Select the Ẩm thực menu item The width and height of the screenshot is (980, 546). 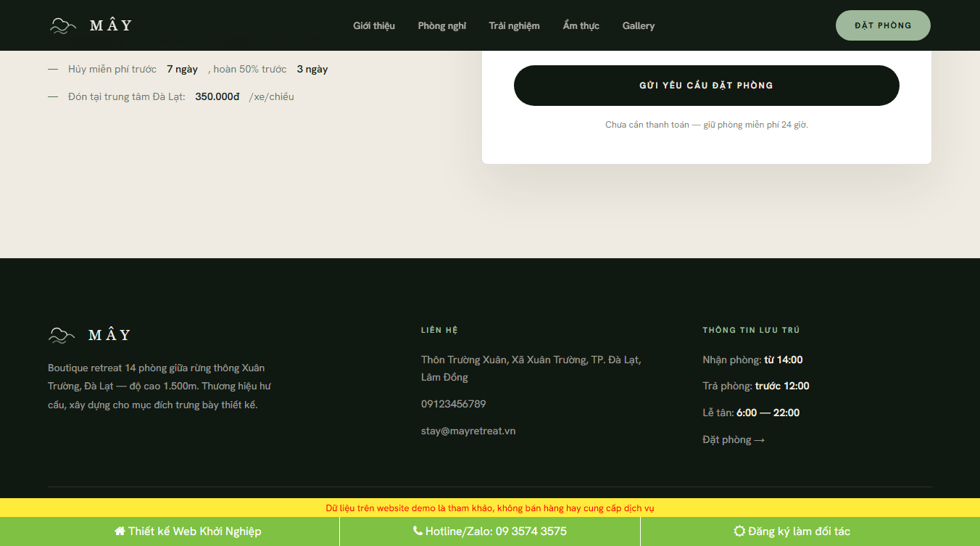(x=581, y=25)
